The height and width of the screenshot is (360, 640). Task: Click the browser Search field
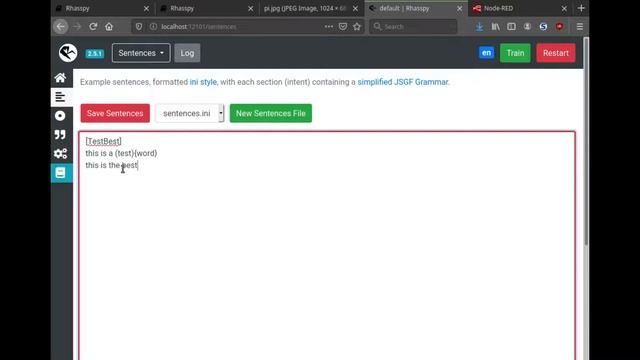click(x=413, y=27)
